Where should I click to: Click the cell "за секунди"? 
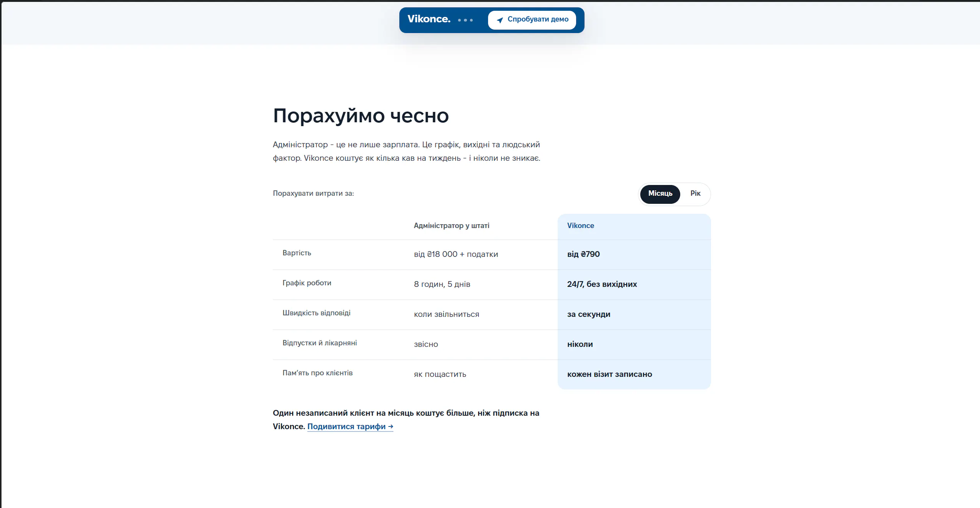589,314
